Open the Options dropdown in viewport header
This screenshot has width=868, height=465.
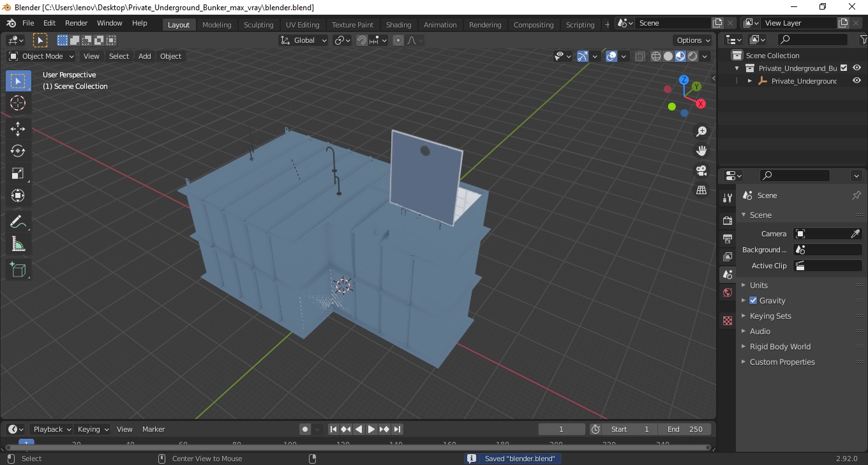[694, 40]
